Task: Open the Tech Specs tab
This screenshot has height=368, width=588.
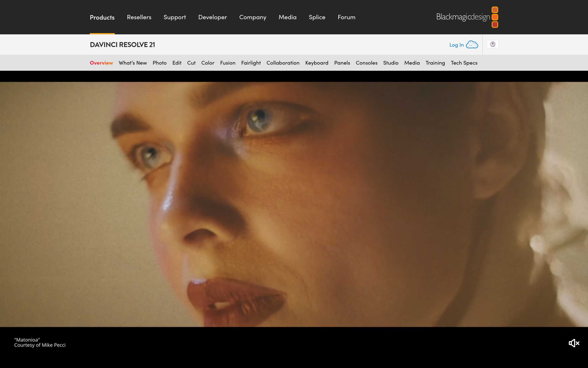Action: (464, 63)
